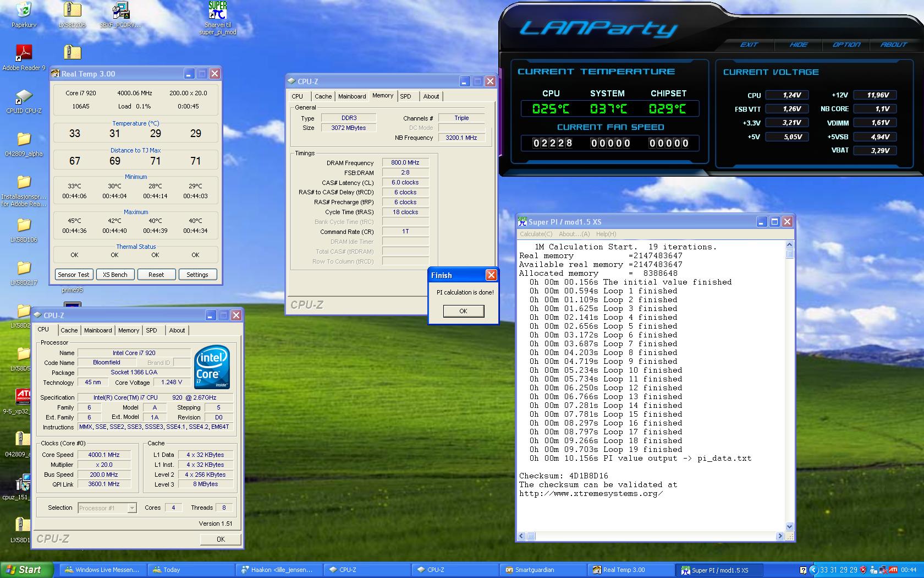Switch to Real Temp 3.00 taskbar item

tap(630, 570)
